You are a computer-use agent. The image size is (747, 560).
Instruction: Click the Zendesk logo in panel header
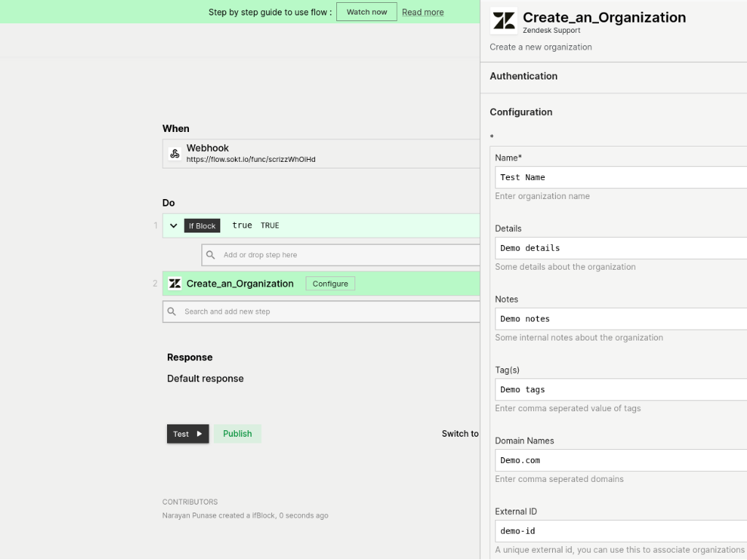[x=503, y=21]
